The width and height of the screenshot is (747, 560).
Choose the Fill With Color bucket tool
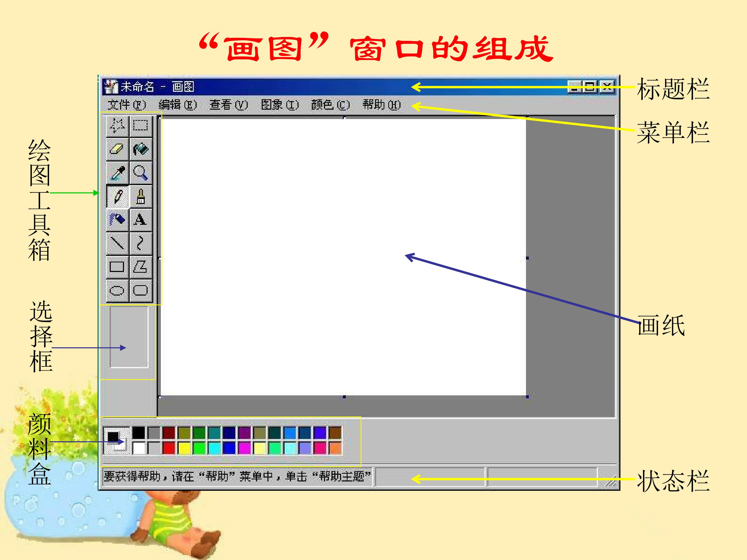tap(141, 149)
